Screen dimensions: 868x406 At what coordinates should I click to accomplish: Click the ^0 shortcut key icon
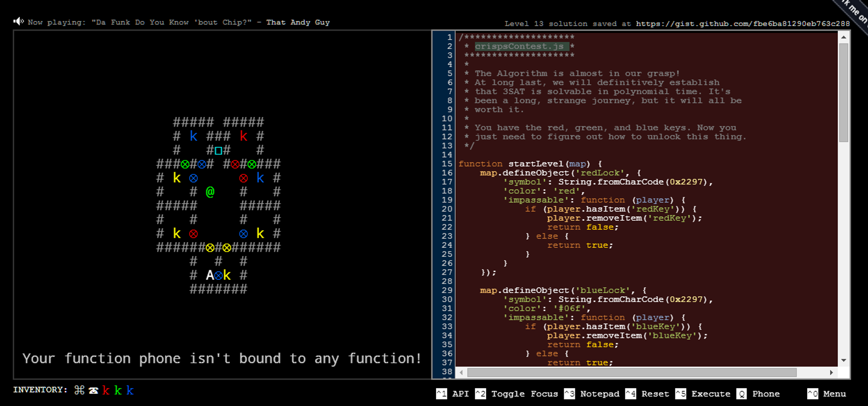812,394
